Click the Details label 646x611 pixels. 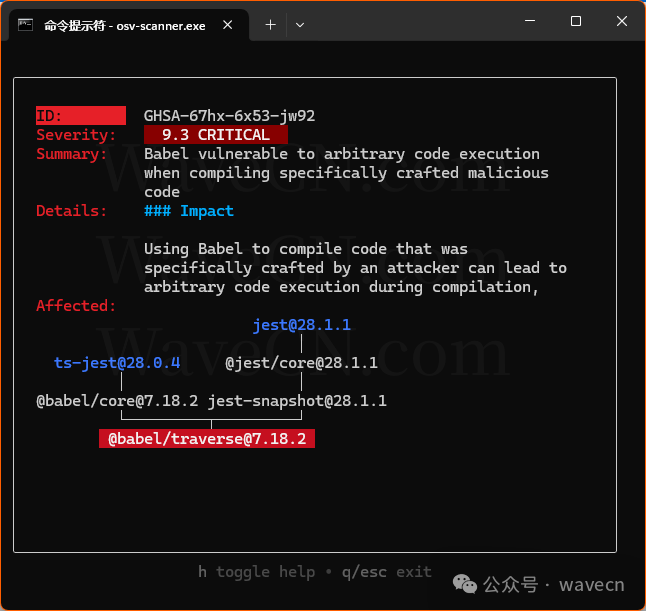(72, 211)
